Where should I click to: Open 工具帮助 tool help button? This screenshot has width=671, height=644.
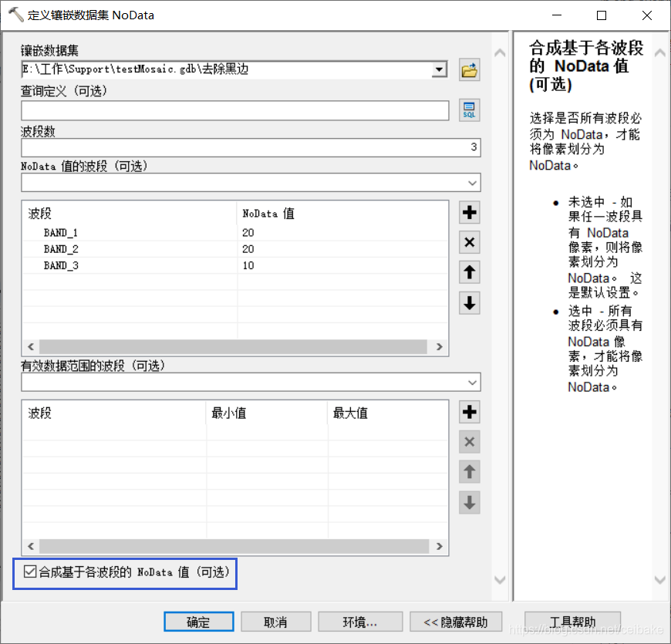click(x=572, y=622)
